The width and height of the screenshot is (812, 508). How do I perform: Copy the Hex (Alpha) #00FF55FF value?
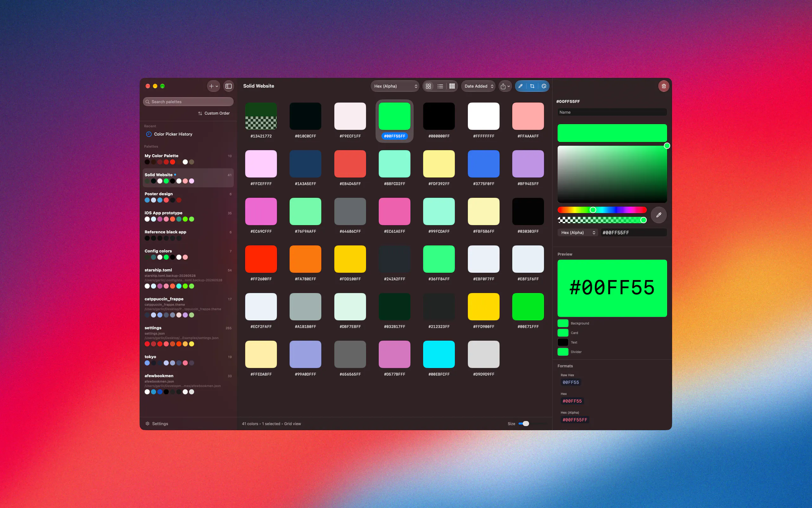click(574, 420)
